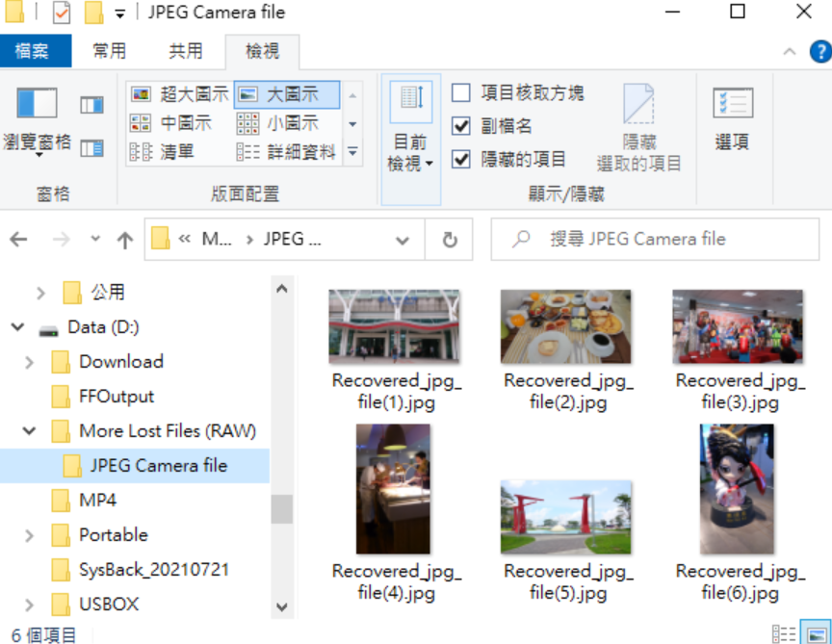Switch to the 檢視 View tab
This screenshot has height=644, width=832.
tap(263, 51)
